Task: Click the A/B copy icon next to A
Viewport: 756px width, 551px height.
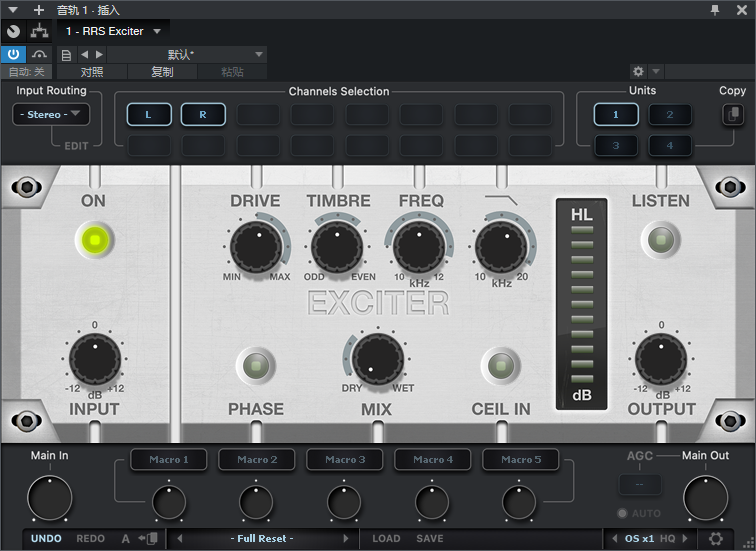Action: tap(148, 538)
